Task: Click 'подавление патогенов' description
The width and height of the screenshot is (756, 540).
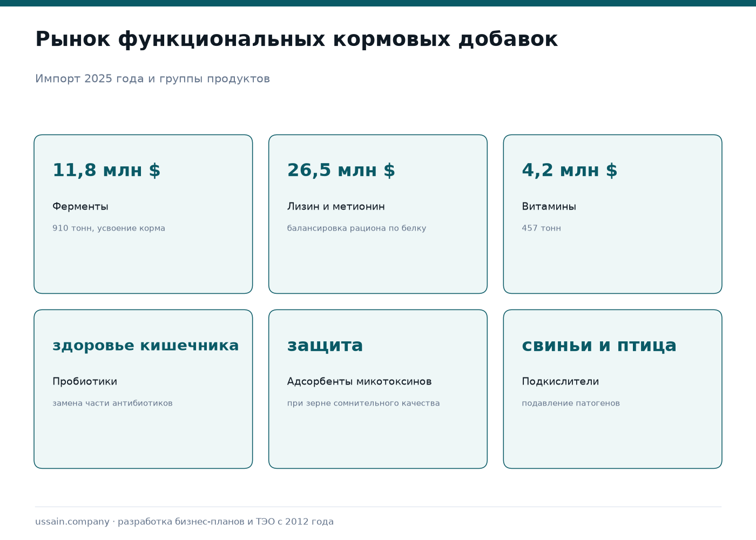Action: (x=571, y=403)
